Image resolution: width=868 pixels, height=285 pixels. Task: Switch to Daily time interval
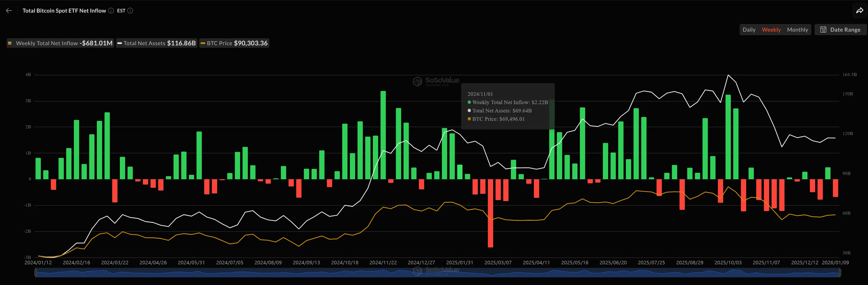[749, 30]
